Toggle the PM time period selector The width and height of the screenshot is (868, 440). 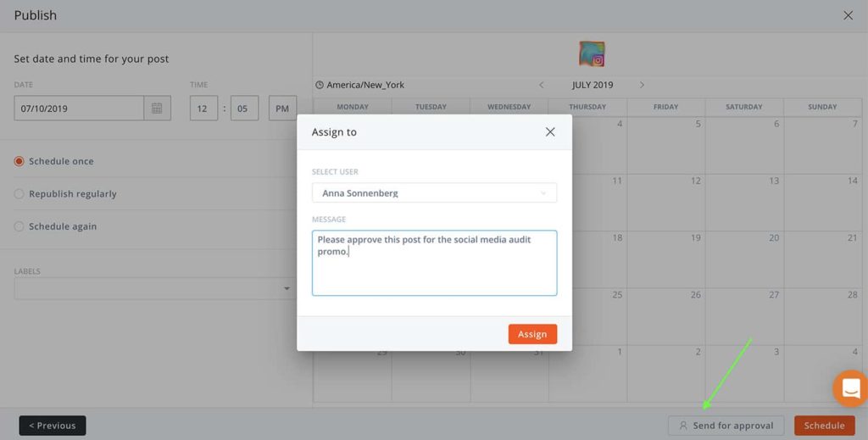[x=282, y=109]
